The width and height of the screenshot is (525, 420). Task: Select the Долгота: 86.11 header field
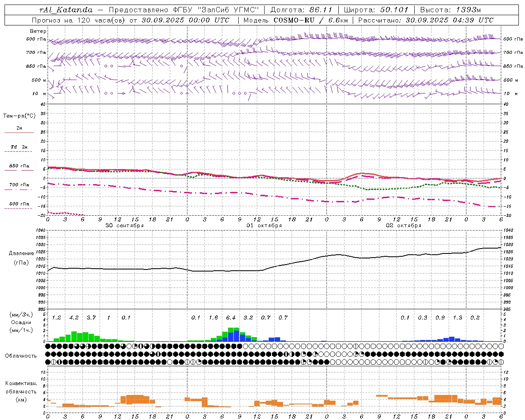click(x=301, y=10)
